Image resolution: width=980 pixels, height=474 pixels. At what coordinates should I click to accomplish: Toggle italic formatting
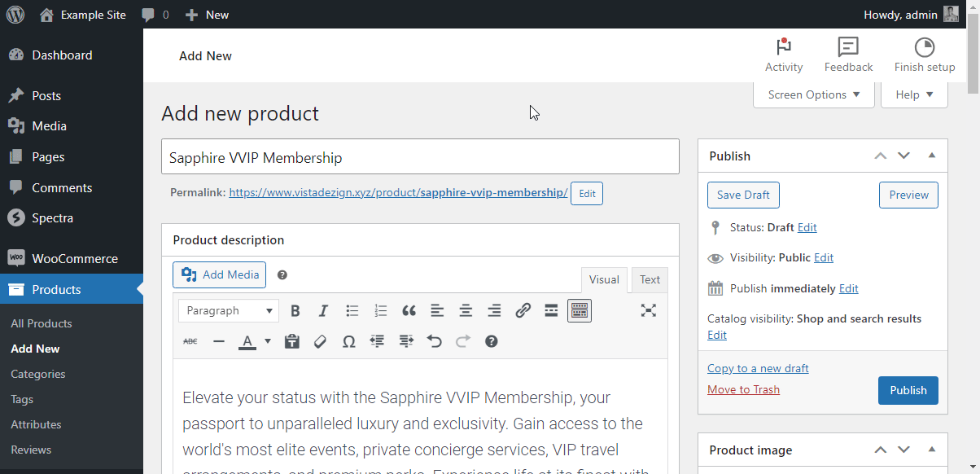[x=323, y=311]
